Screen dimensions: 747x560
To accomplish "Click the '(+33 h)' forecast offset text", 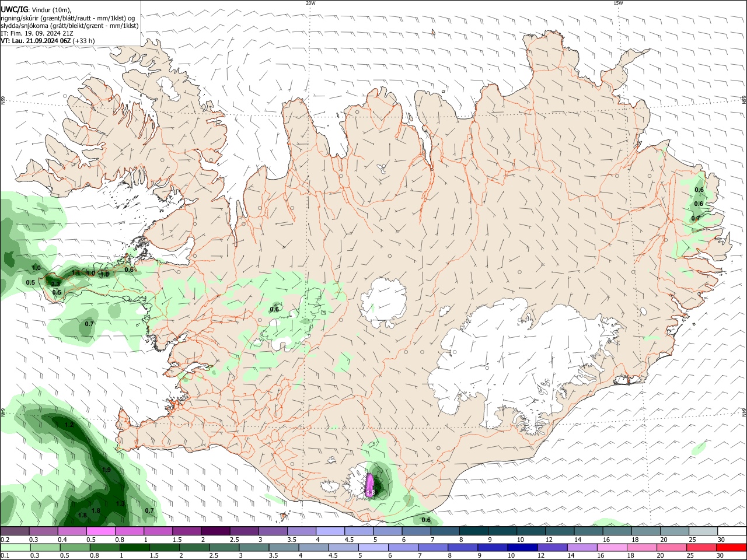I will [x=84, y=41].
